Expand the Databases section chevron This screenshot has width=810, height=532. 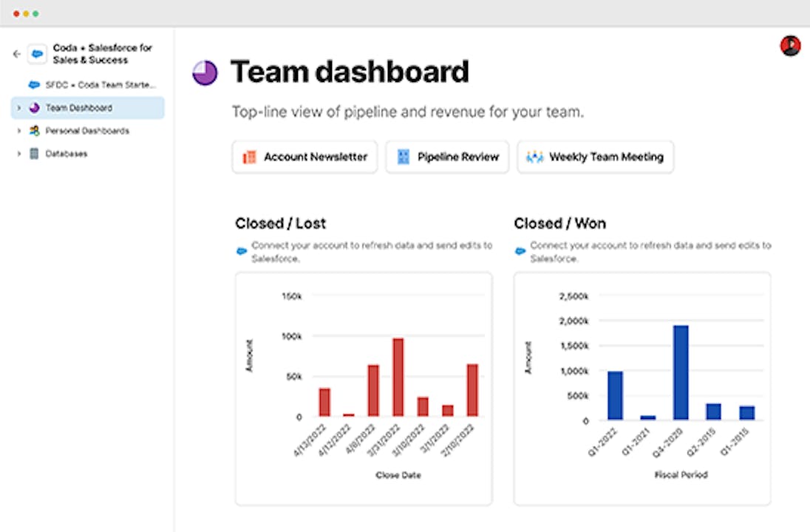18,154
